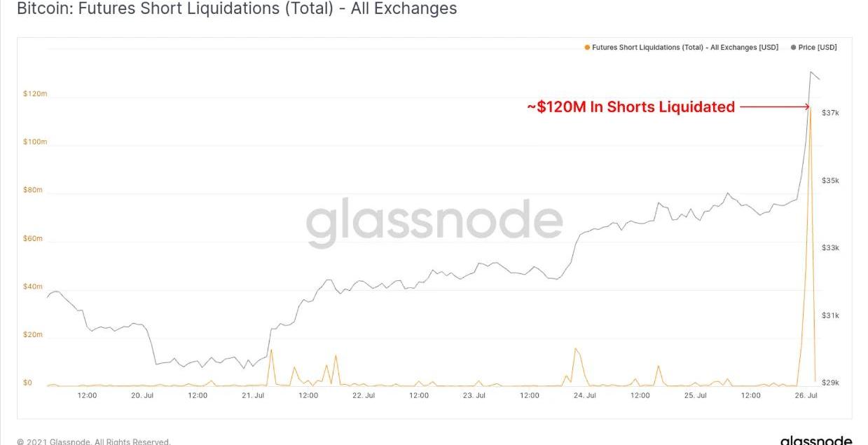Click the gray legend dot for Price
The width and height of the screenshot is (868, 445).
tap(793, 48)
